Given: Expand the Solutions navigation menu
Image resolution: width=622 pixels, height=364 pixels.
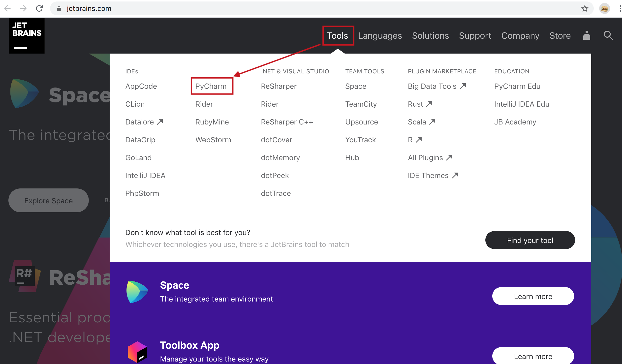Looking at the screenshot, I should pyautogui.click(x=430, y=36).
